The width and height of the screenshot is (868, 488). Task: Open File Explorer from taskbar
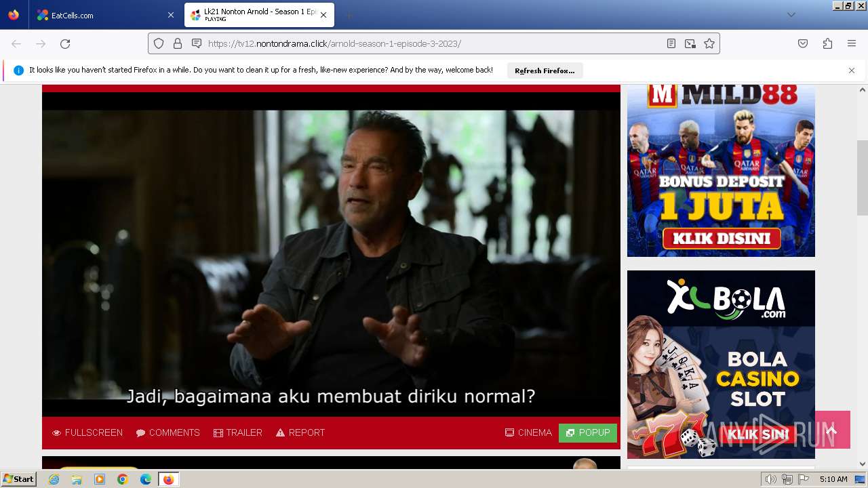click(77, 479)
